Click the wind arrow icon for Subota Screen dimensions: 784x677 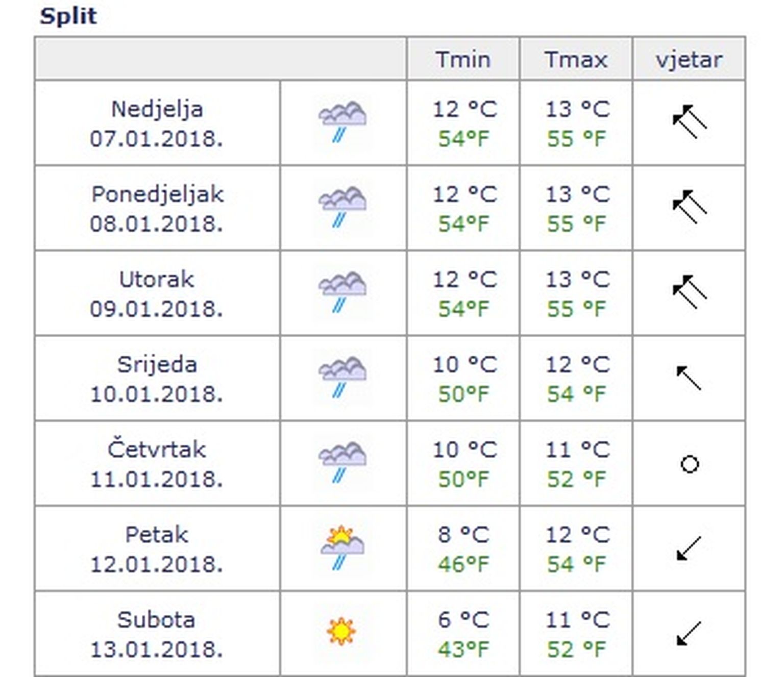pyautogui.click(x=689, y=633)
